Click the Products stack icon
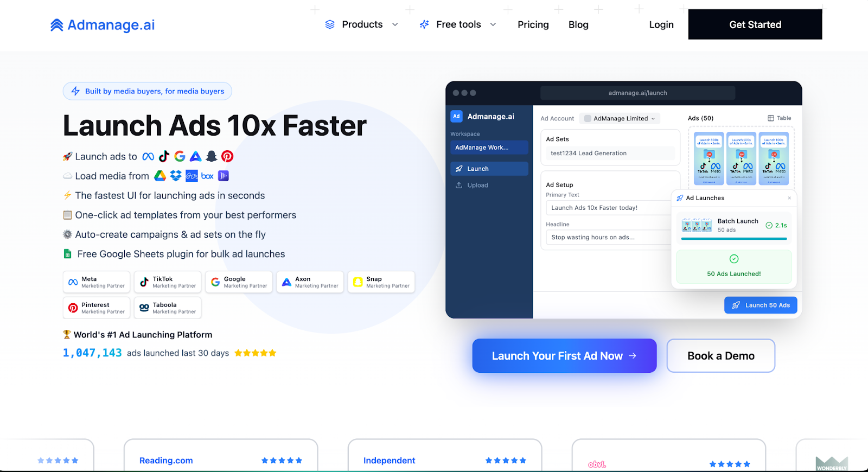 click(x=330, y=24)
